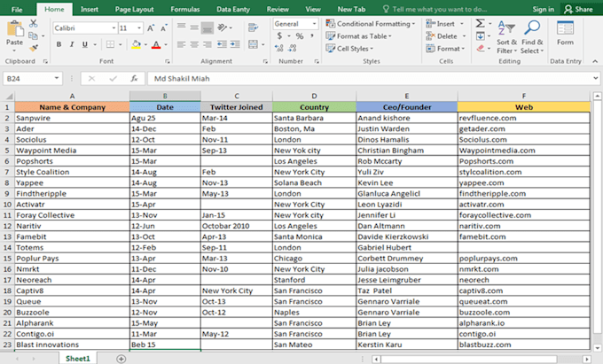Open font size 11 dropdown

[x=139, y=28]
